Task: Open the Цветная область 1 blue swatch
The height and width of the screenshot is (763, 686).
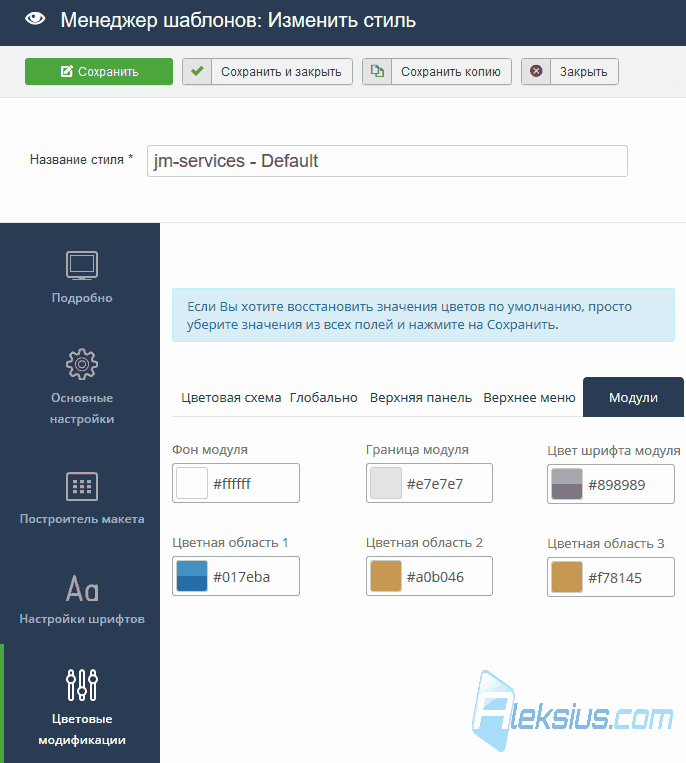Action: coord(192,576)
